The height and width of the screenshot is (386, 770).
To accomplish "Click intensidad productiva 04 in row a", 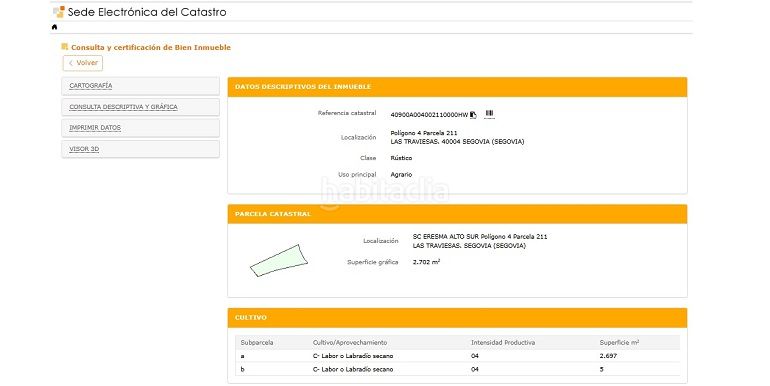I will click(x=474, y=356).
